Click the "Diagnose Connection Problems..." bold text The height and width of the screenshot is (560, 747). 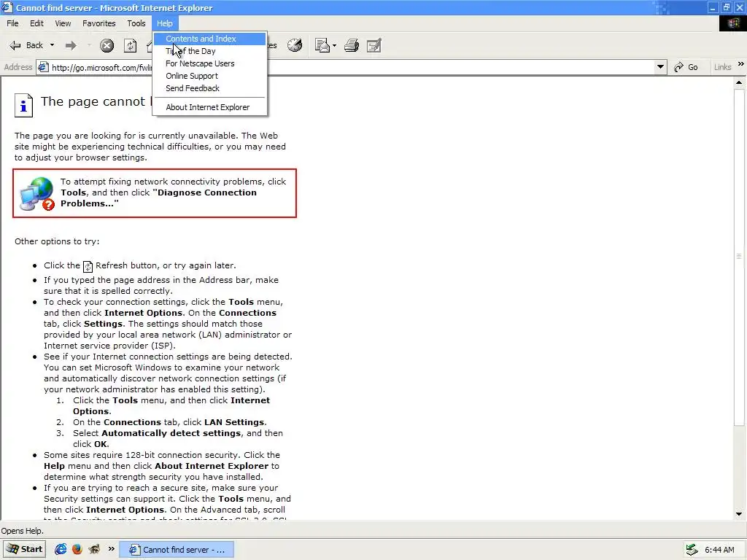pos(158,198)
